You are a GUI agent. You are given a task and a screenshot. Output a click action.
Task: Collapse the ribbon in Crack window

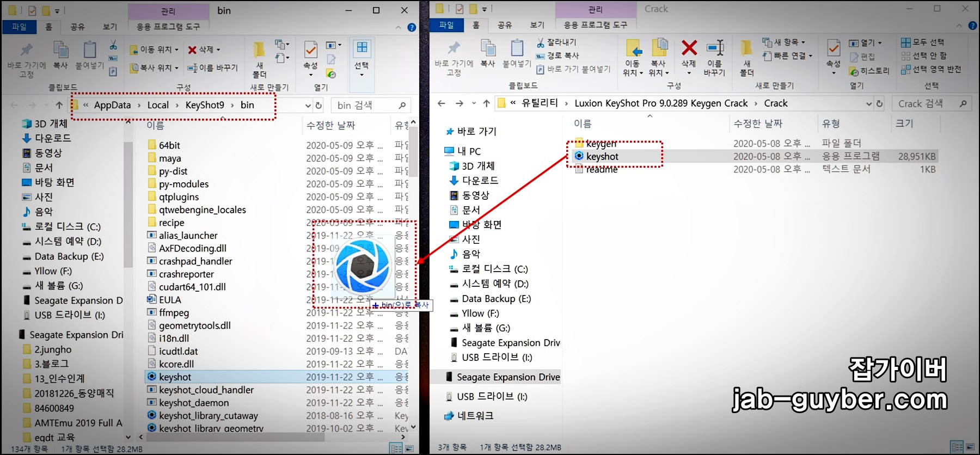[x=959, y=26]
